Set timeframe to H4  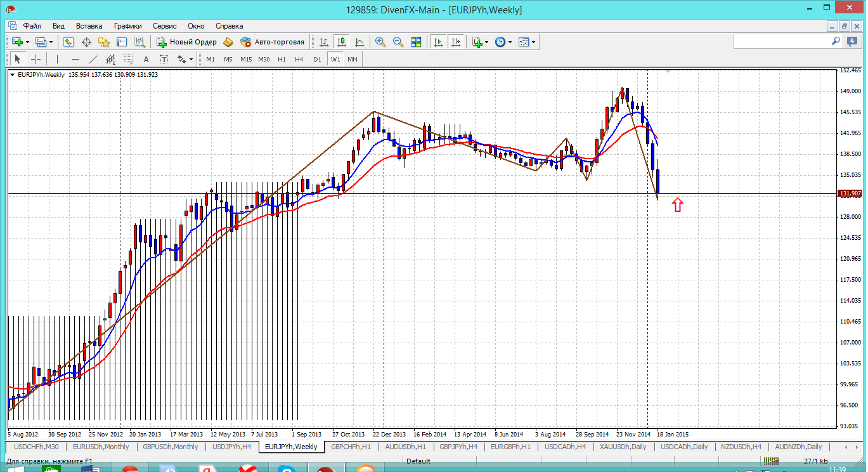[299, 59]
